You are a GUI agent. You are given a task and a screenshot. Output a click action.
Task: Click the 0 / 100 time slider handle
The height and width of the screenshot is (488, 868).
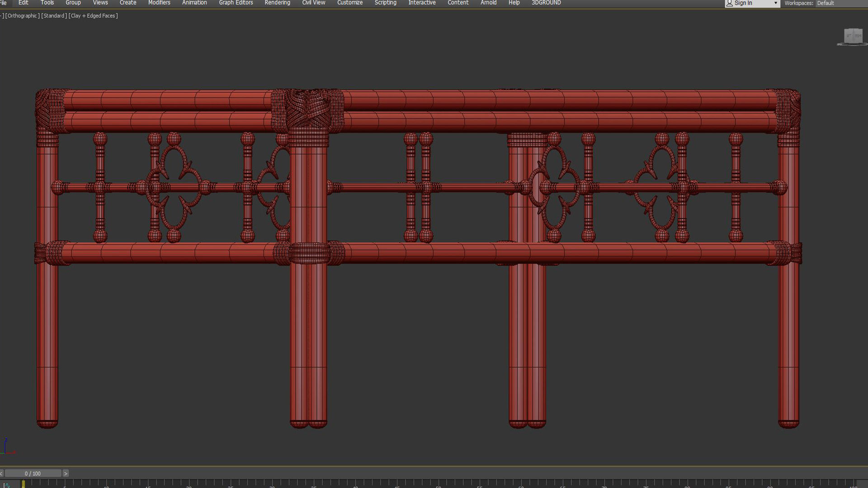coord(33,474)
